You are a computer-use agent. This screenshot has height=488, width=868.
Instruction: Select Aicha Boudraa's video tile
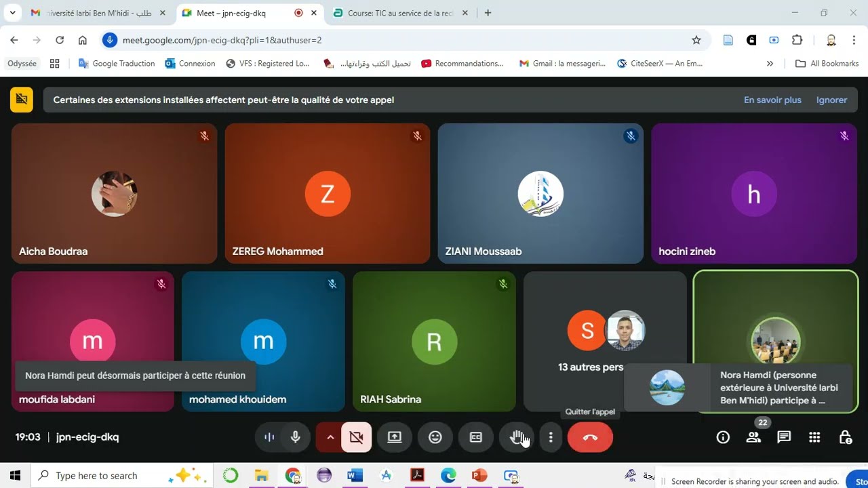(x=114, y=193)
